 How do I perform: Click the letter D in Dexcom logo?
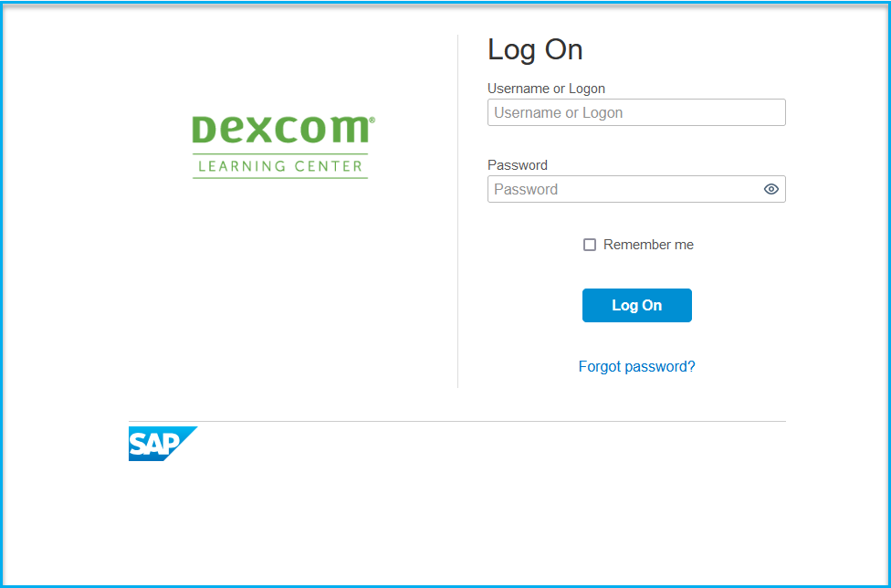tap(204, 130)
